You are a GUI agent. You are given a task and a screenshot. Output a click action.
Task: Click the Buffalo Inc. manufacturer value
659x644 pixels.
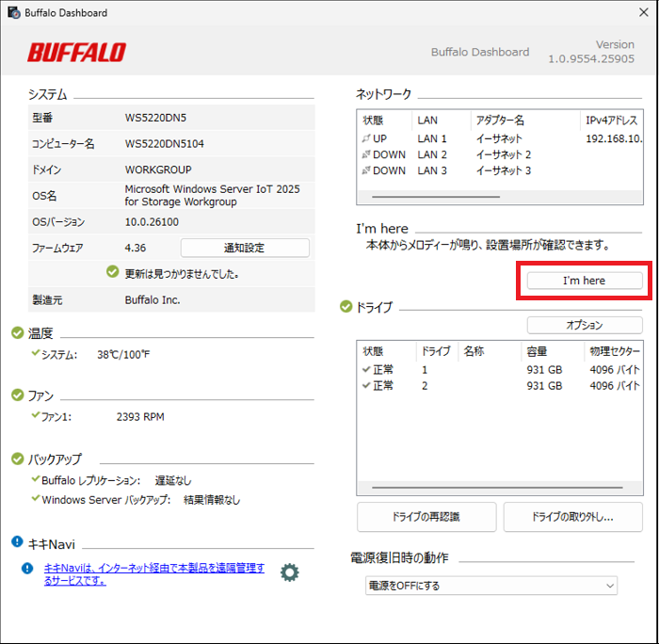(153, 300)
